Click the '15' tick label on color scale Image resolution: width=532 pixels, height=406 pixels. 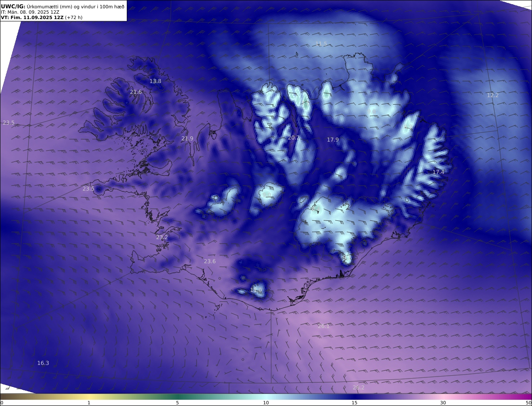[x=355, y=403]
